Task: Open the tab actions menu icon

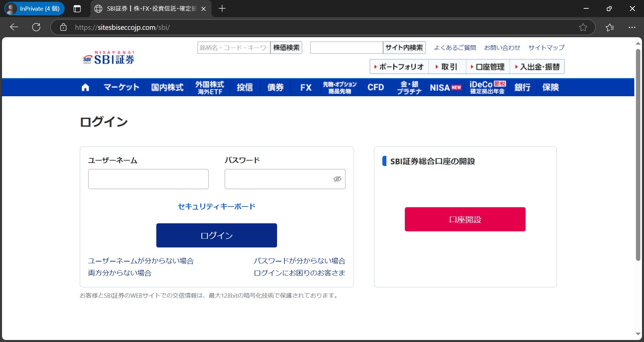Action: pyautogui.click(x=77, y=9)
